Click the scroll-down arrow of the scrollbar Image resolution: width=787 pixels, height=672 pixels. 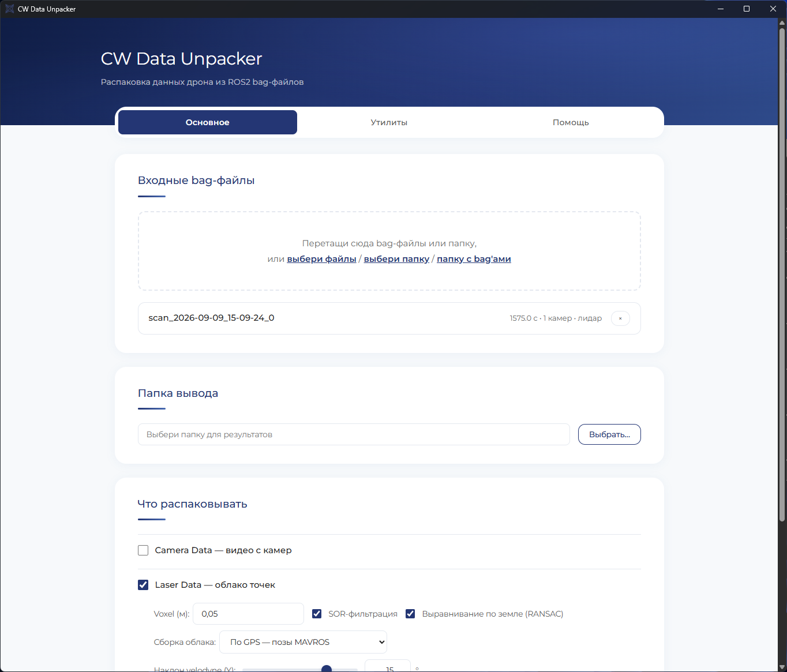click(x=782, y=667)
